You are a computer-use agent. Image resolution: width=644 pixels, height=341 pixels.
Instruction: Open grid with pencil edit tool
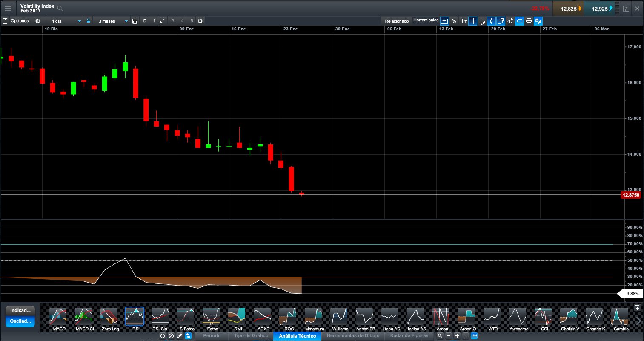point(482,21)
